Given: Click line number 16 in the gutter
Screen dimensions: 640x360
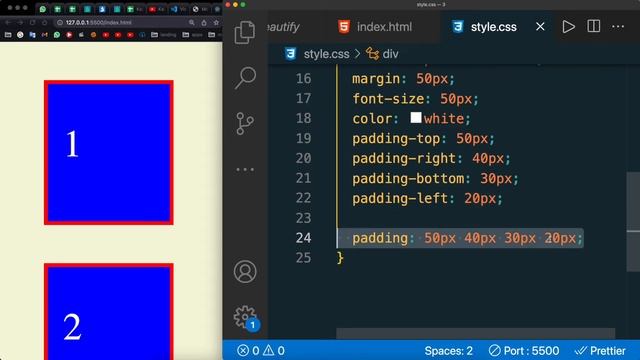Looking at the screenshot, I should (x=303, y=78).
